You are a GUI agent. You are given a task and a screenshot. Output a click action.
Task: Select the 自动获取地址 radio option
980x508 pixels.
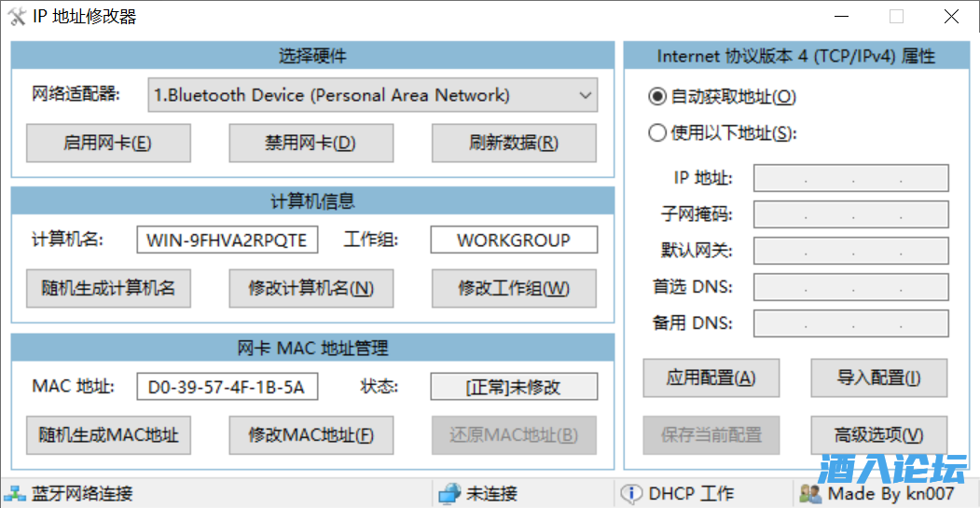[x=657, y=97]
